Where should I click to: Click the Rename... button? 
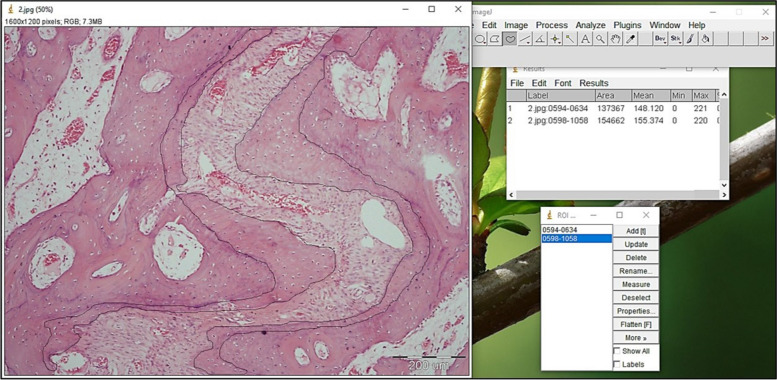tap(636, 271)
